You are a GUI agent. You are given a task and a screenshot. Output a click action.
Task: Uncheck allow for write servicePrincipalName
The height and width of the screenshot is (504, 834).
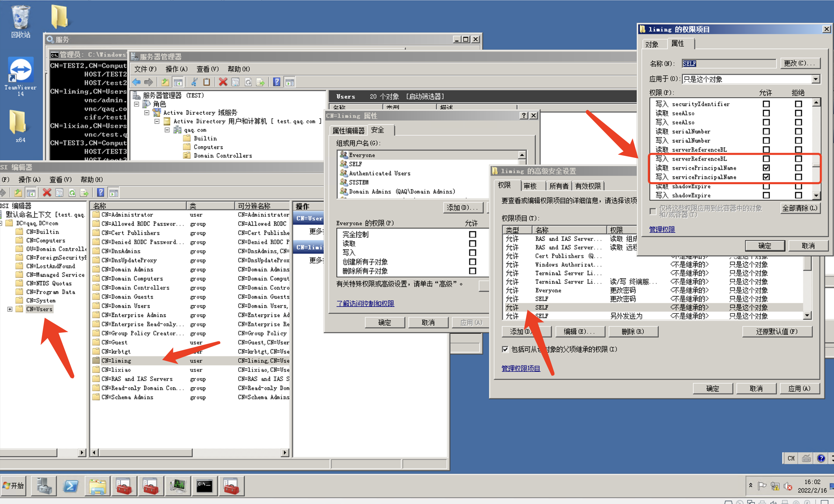click(766, 177)
